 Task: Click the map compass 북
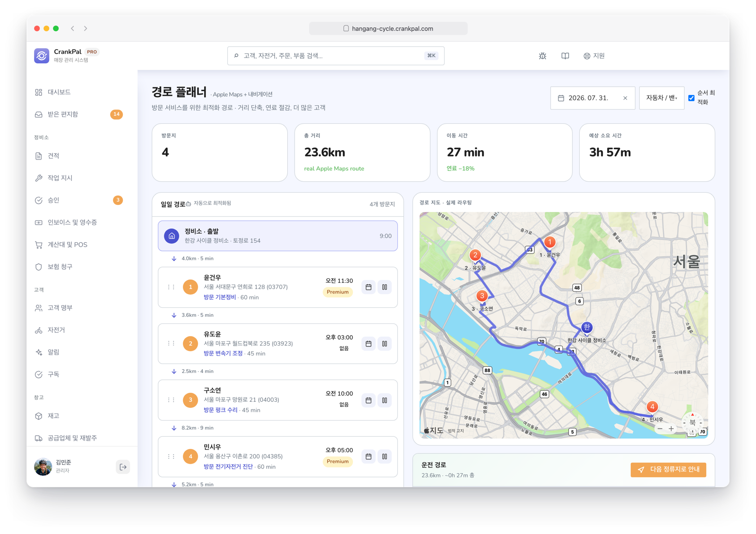[693, 422]
